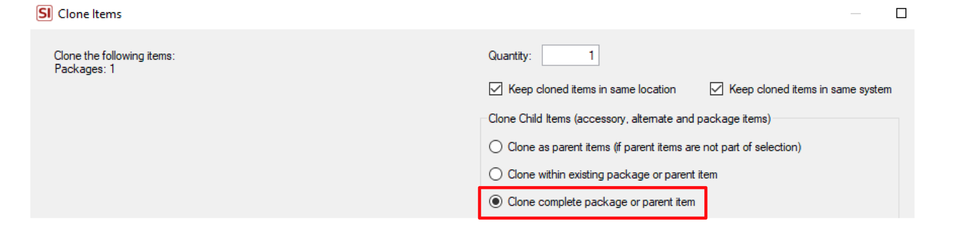Select the Clone complete package radio circle
This screenshot has height=226, width=980.
[x=495, y=202]
